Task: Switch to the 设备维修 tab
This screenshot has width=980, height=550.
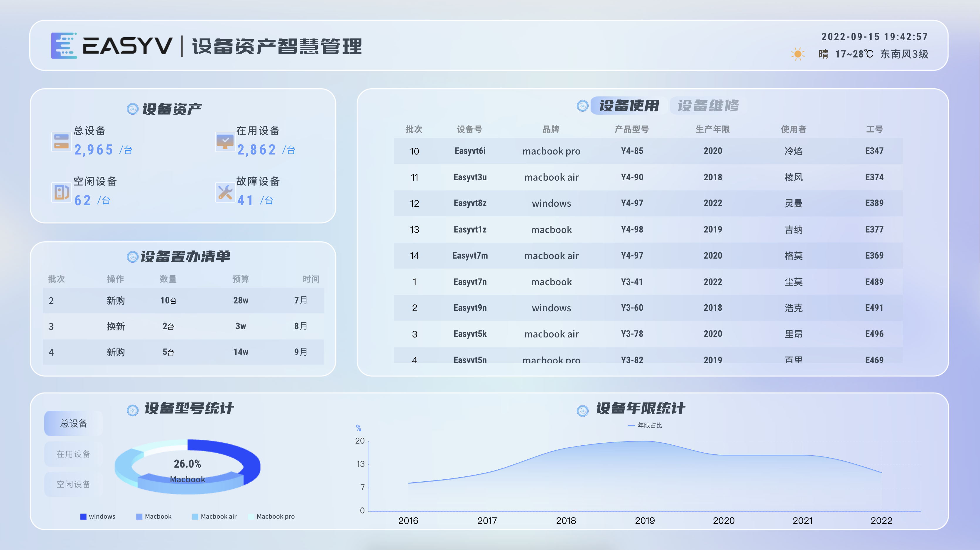Action: click(708, 106)
